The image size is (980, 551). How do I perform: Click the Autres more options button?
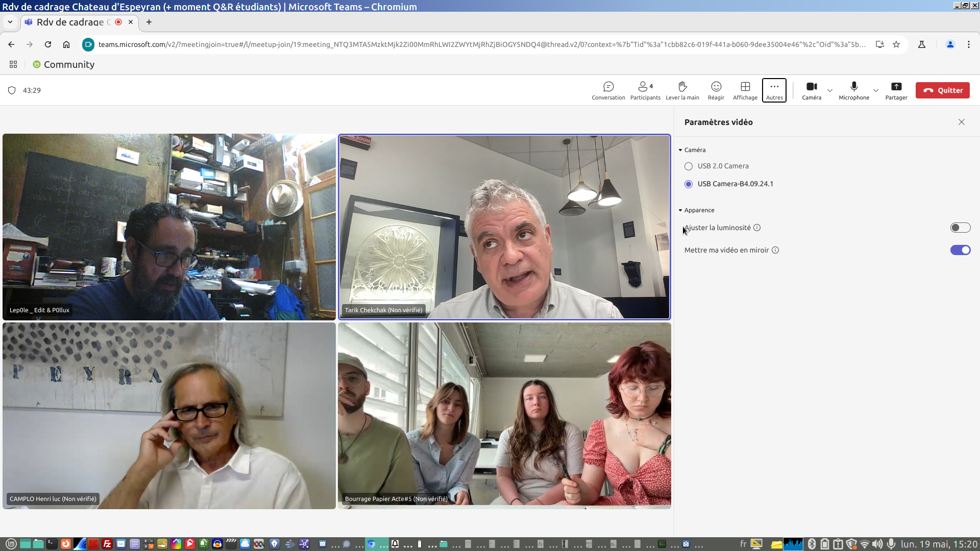click(774, 90)
